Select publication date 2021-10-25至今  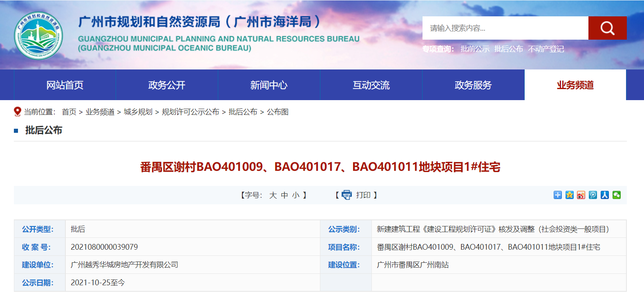click(98, 283)
